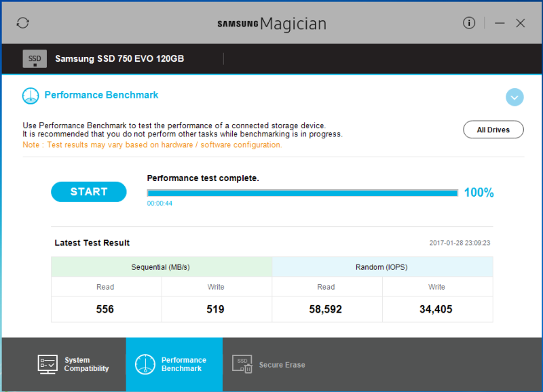Click the SSD drive icon
Image resolution: width=543 pixels, height=392 pixels.
(x=35, y=59)
